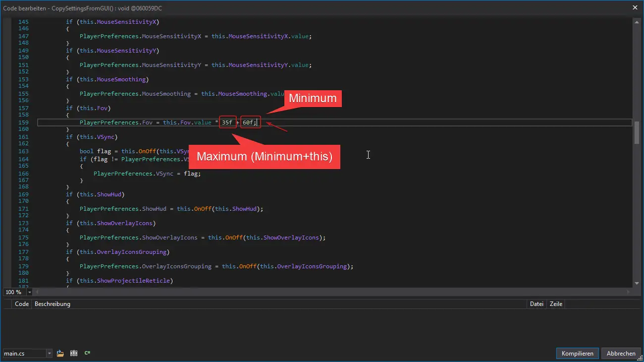
Task: Click 'if (this.MouseSensitivityY)' on line 149
Action: tap(112, 51)
